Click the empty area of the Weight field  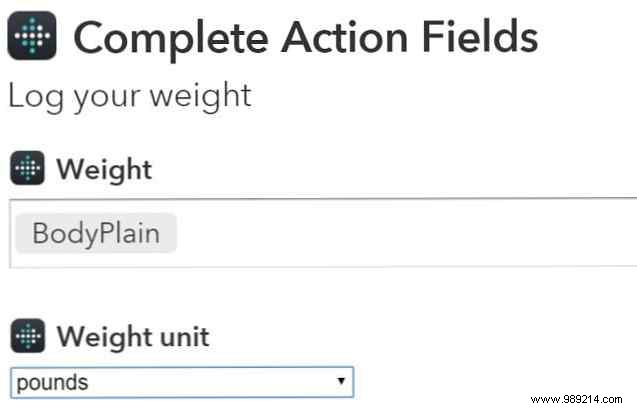[x=400, y=233]
